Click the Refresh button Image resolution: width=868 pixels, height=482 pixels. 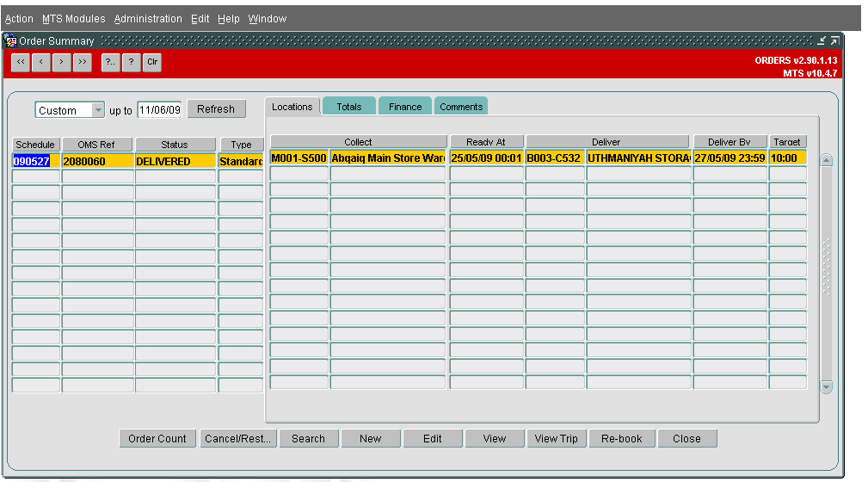[x=216, y=109]
